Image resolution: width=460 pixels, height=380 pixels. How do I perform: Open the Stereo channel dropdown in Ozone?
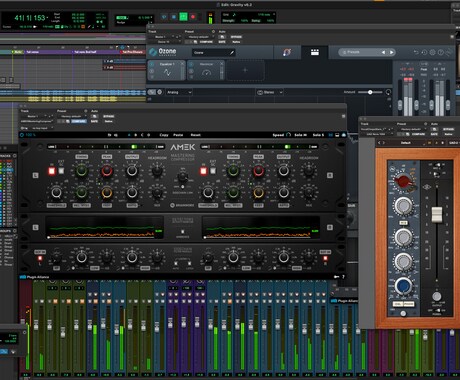coord(270,92)
